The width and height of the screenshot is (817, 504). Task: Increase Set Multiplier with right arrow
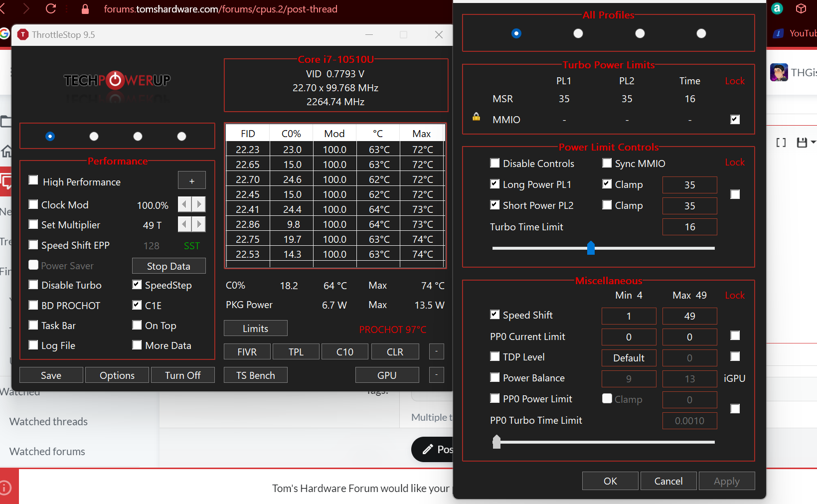coord(199,224)
